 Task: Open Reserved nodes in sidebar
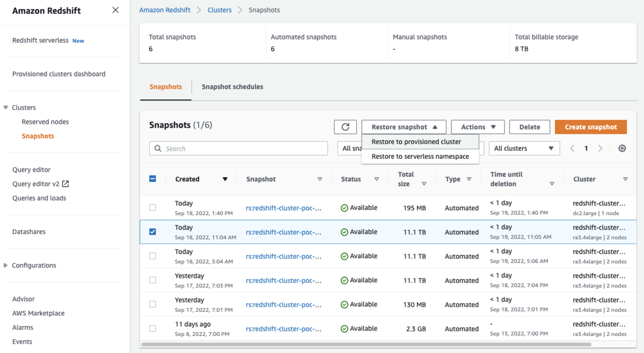tap(45, 122)
